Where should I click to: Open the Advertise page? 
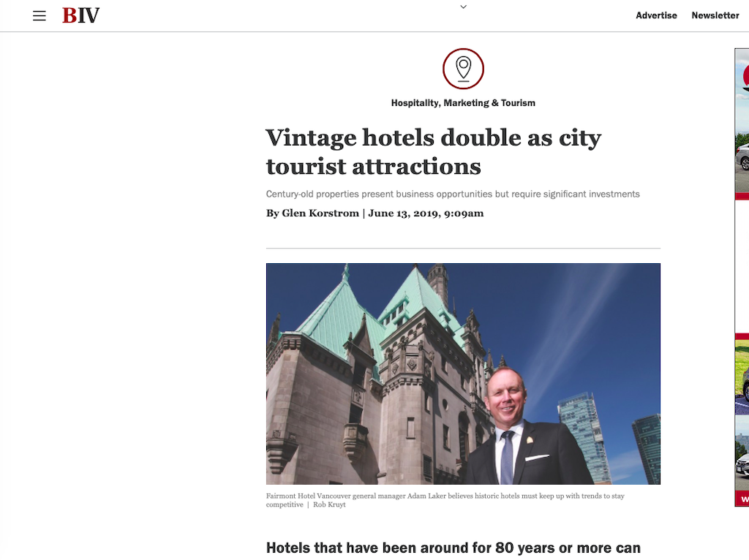pos(656,15)
